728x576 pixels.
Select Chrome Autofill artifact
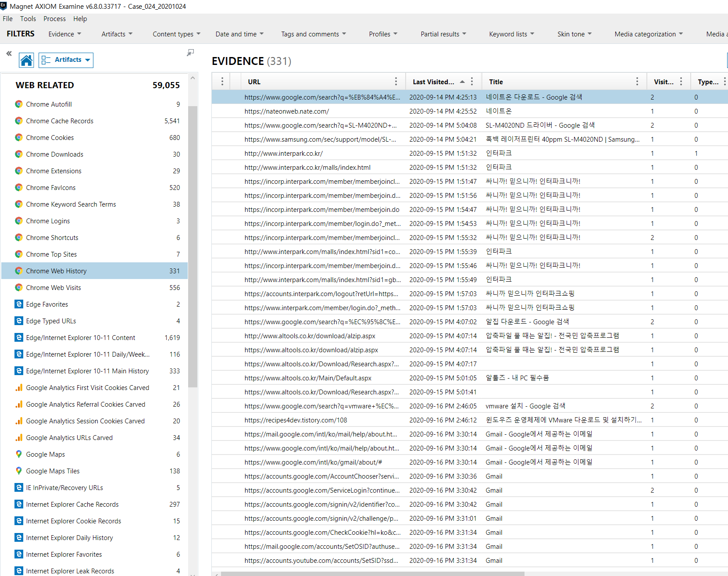click(x=95, y=104)
